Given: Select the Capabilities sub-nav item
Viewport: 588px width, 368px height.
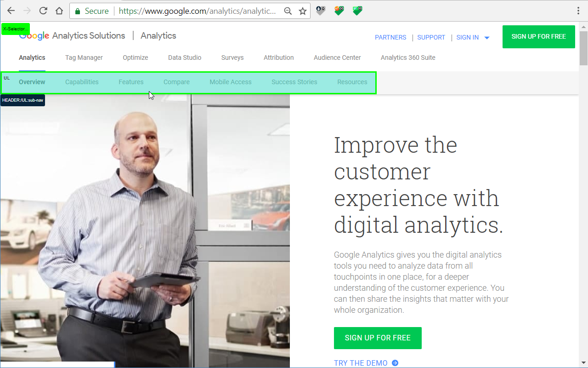Looking at the screenshot, I should click(82, 82).
